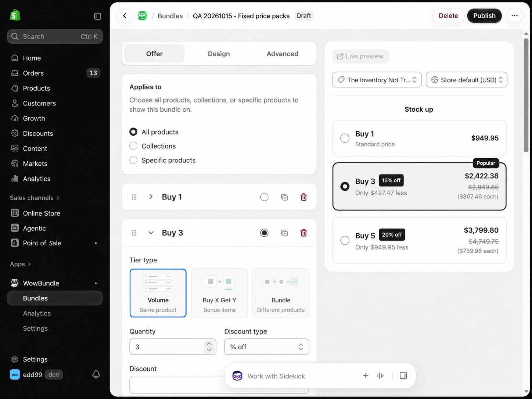Open the more actions ellipsis menu
This screenshot has width=532, height=399.
pos(514,16)
